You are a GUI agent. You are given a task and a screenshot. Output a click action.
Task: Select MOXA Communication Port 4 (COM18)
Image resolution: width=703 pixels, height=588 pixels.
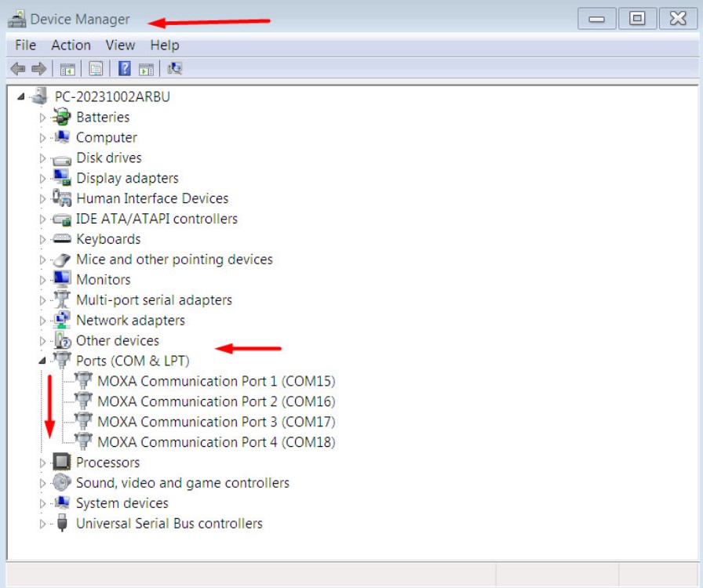click(x=216, y=442)
